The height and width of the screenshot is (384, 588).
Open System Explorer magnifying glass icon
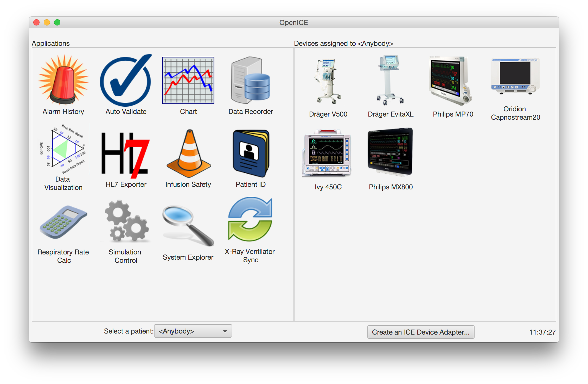188,225
